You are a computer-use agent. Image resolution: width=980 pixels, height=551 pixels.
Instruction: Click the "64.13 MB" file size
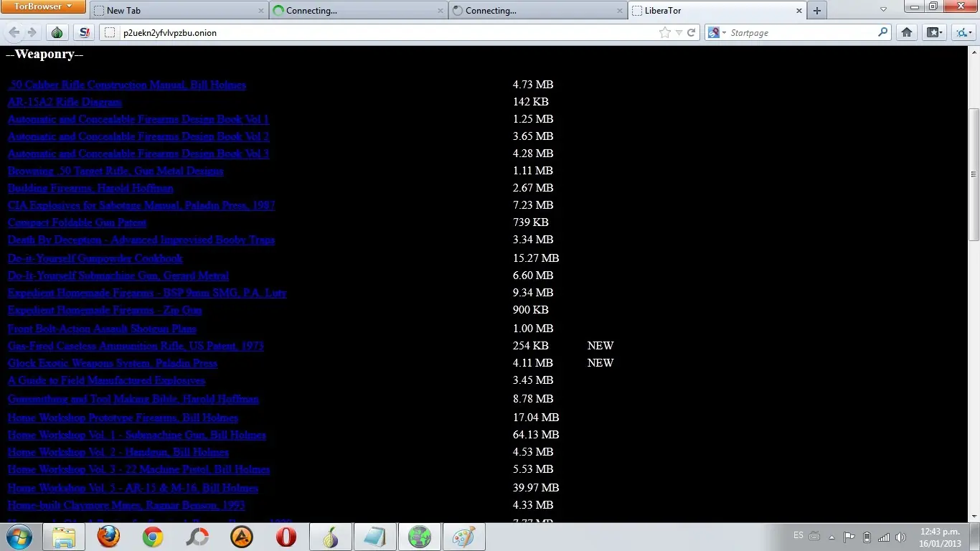click(536, 435)
